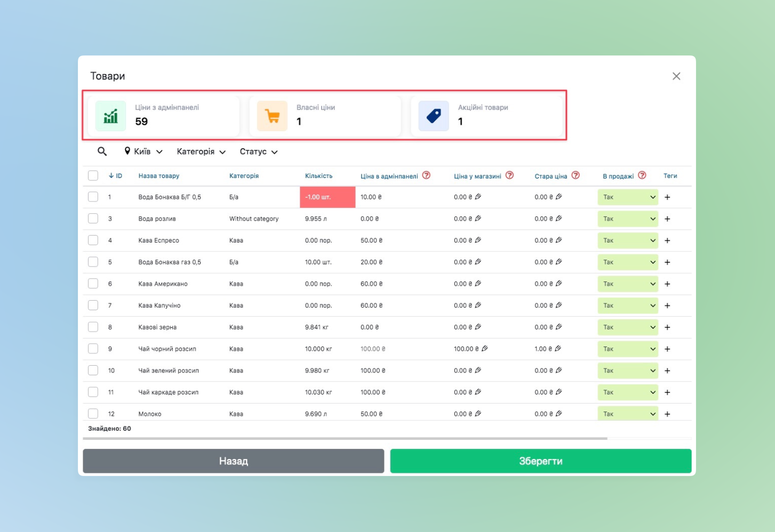This screenshot has height=532, width=775.
Task: Edit store price pencil for Кава Еспресо
Action: point(478,240)
